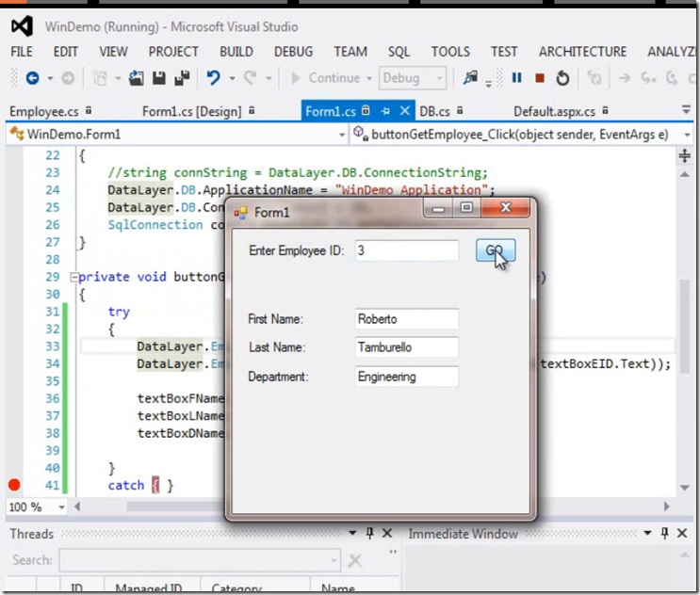700x595 pixels.
Task: Open the 100 % zoom dropdown
Action: [x=61, y=507]
